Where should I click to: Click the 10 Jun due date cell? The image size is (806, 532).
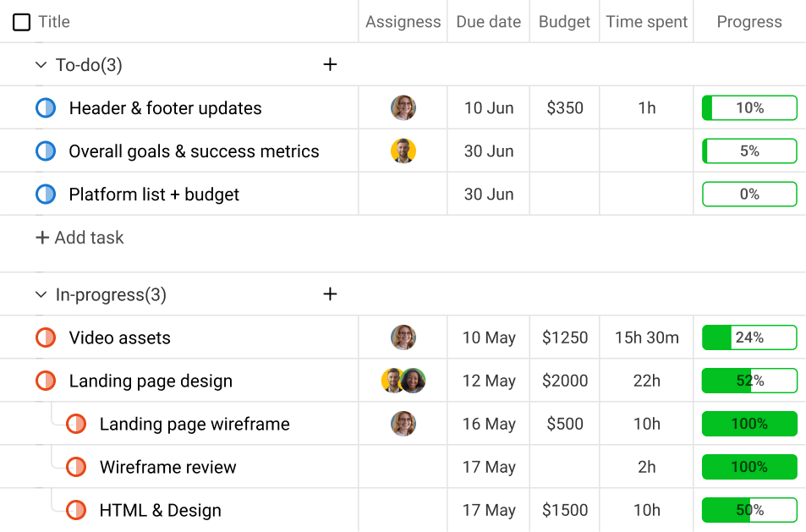(488, 107)
